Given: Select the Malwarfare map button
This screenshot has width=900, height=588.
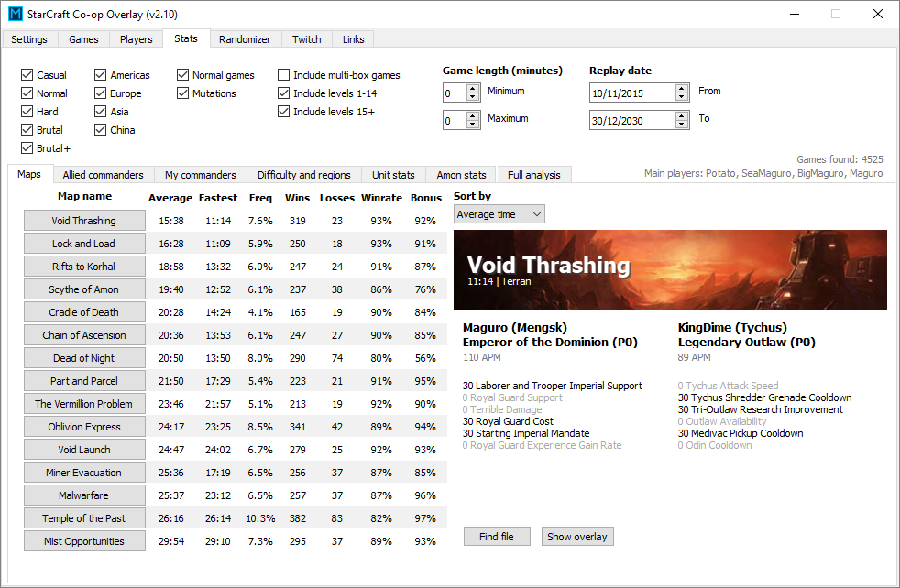Looking at the screenshot, I should (84, 495).
